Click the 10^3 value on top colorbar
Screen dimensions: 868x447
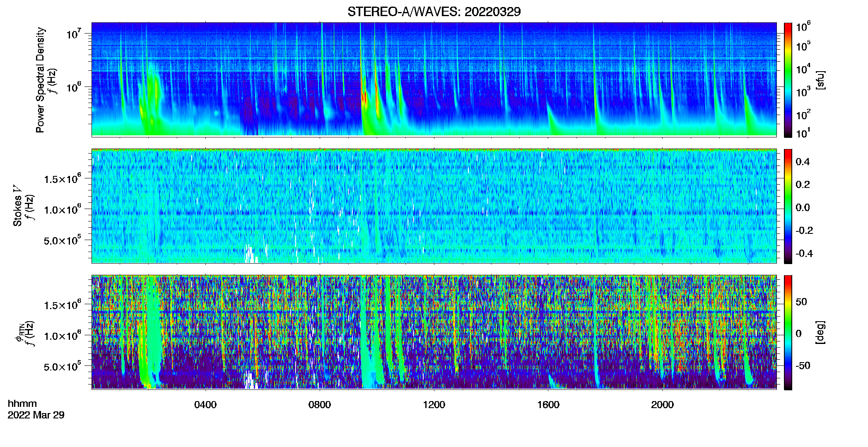[803, 91]
